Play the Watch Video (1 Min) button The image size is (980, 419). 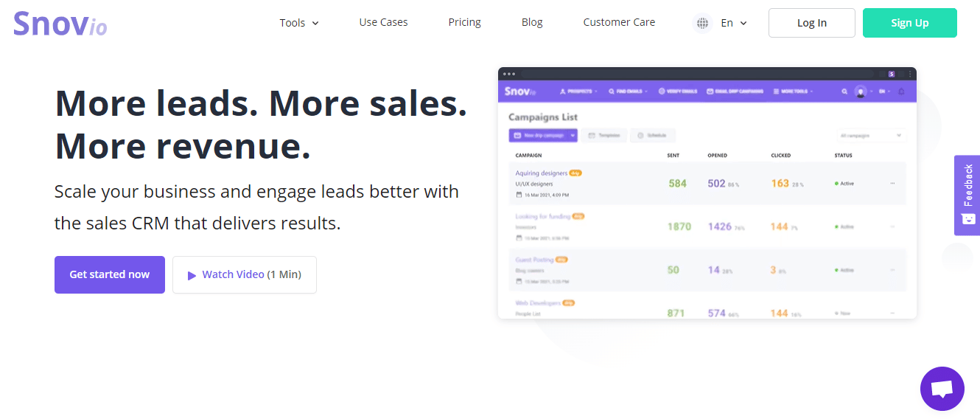245,274
